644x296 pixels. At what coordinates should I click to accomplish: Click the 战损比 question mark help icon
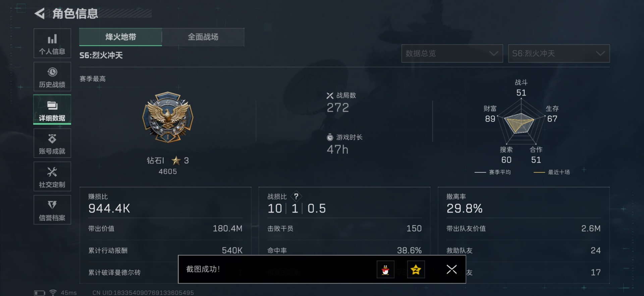click(x=296, y=196)
